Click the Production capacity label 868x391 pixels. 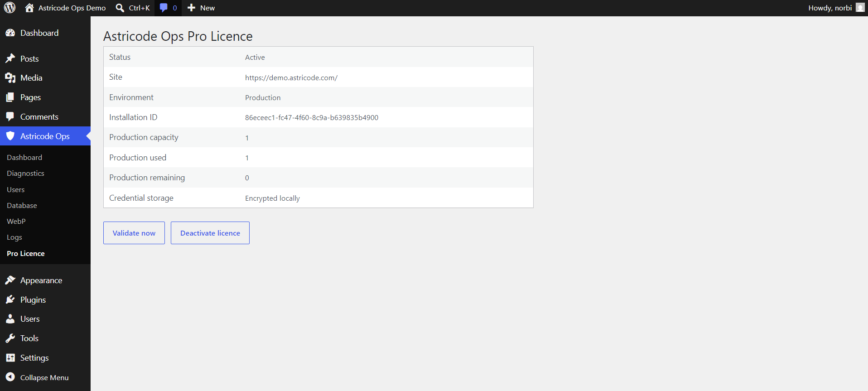144,137
